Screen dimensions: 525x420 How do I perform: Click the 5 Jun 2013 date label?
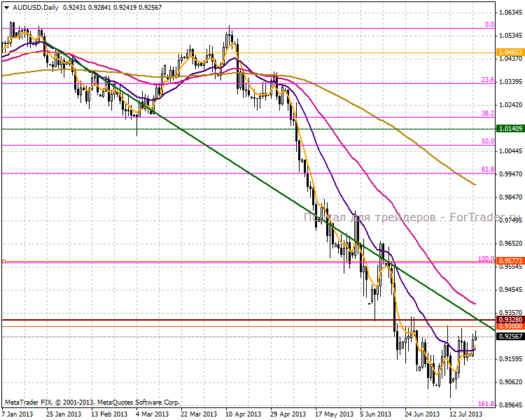(x=376, y=414)
